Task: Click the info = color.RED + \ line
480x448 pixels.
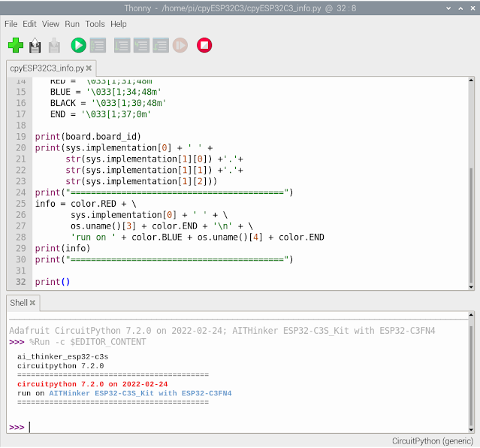Action: coord(86,204)
